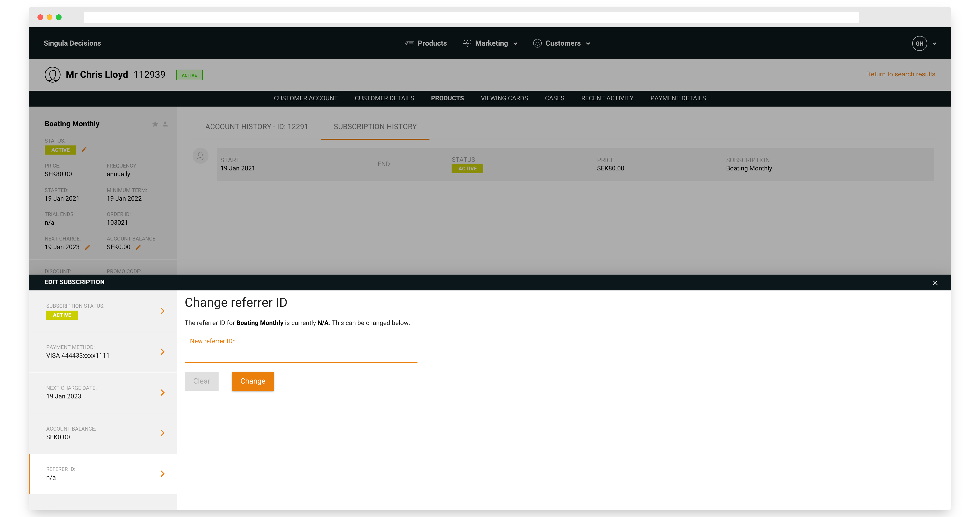Expand the Payment Method VISA section
This screenshot has width=980, height=517.
pyautogui.click(x=162, y=352)
